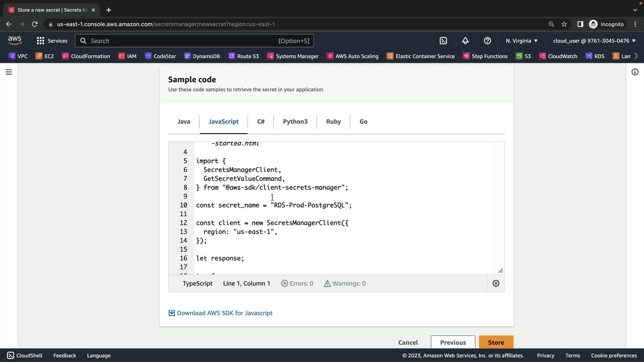Open the Services grid menu
This screenshot has height=362, width=644.
[x=52, y=41]
